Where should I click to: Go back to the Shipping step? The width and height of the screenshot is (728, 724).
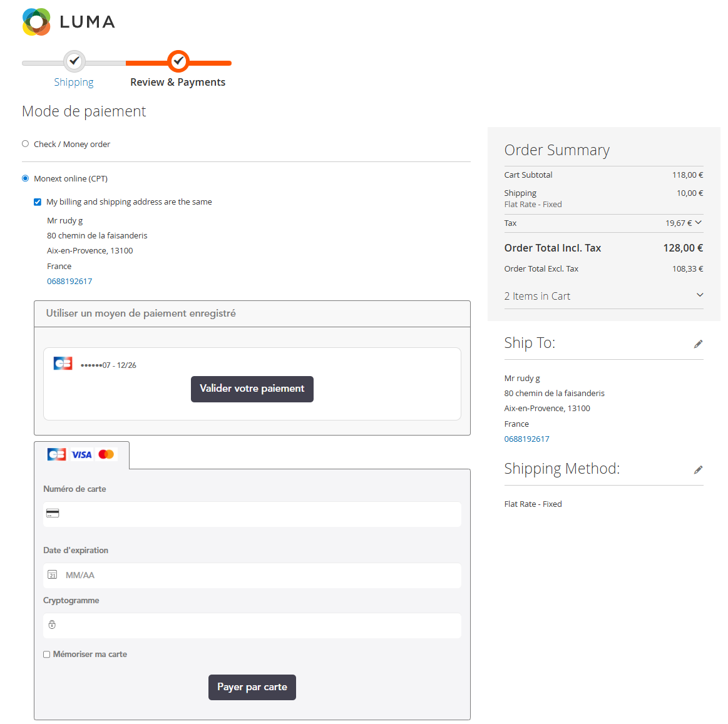(x=74, y=82)
